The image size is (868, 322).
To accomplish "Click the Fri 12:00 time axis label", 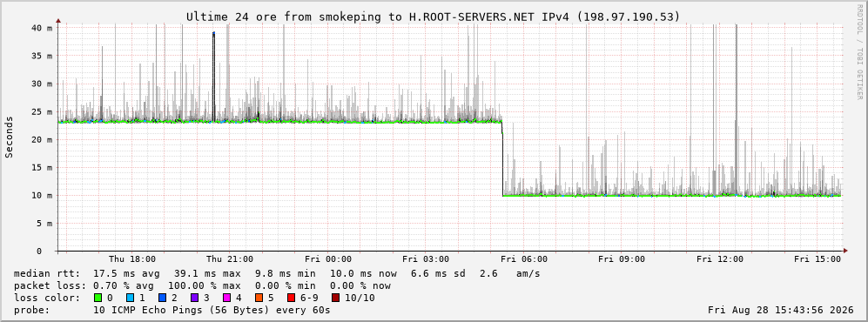I will pyautogui.click(x=720, y=259).
